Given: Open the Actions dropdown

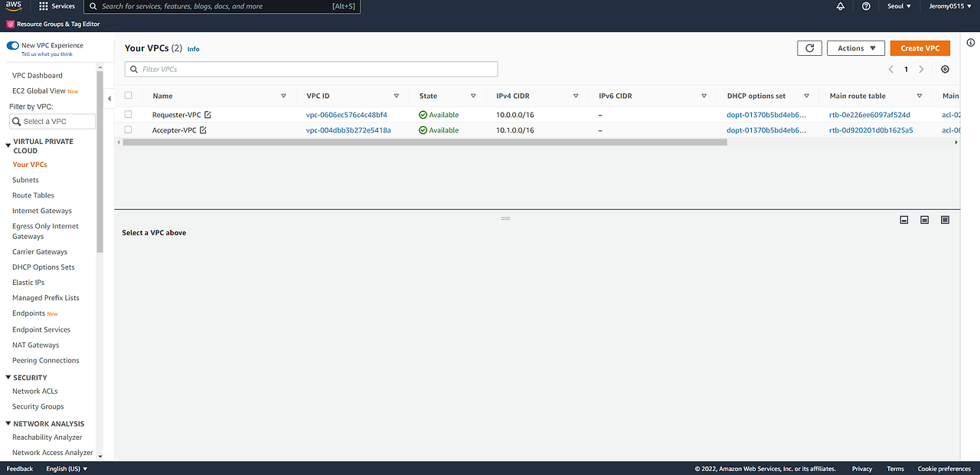Looking at the screenshot, I should (x=856, y=48).
